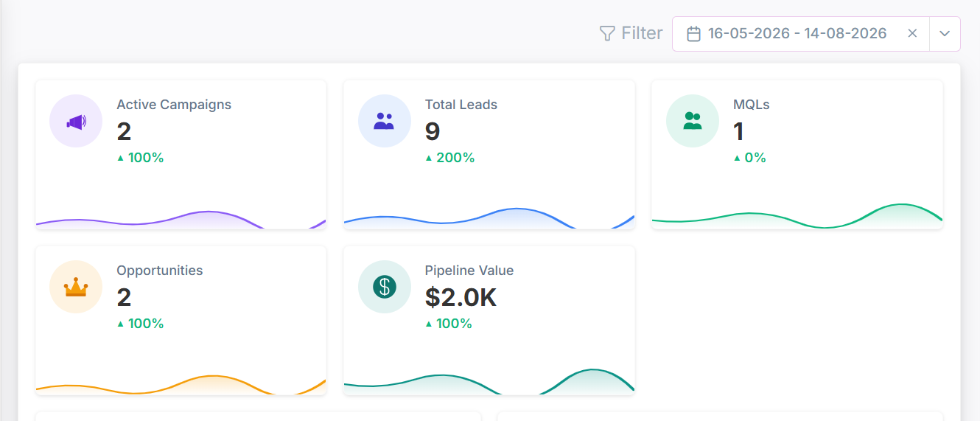
Task: Click the purple Active Campaigns sparkline chart
Action: click(181, 220)
